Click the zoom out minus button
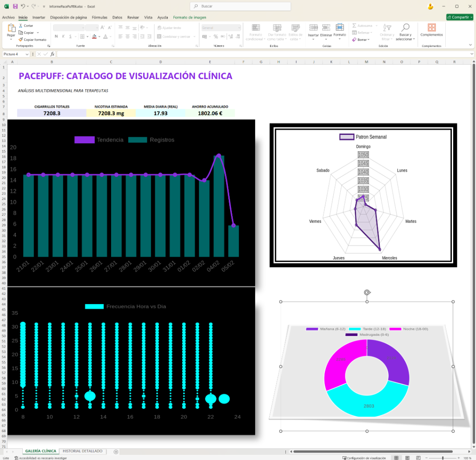The height and width of the screenshot is (460, 476). (x=426, y=458)
